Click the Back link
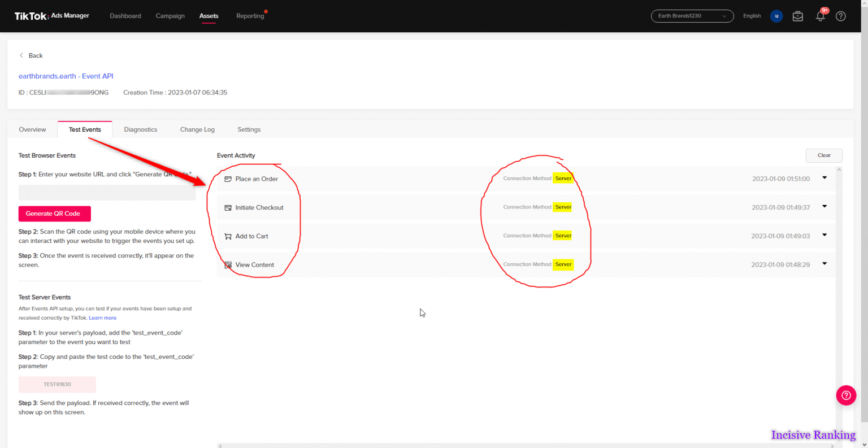Image resolution: width=868 pixels, height=448 pixels. tap(36, 55)
